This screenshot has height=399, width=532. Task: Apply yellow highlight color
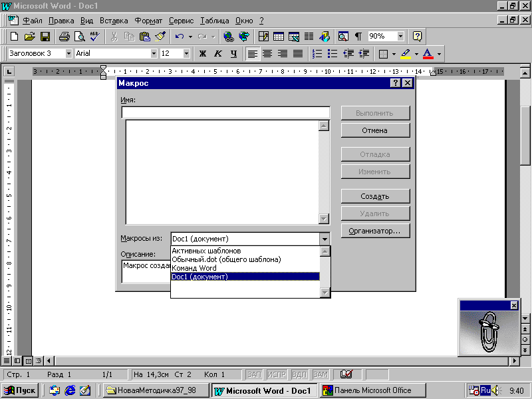(x=406, y=54)
